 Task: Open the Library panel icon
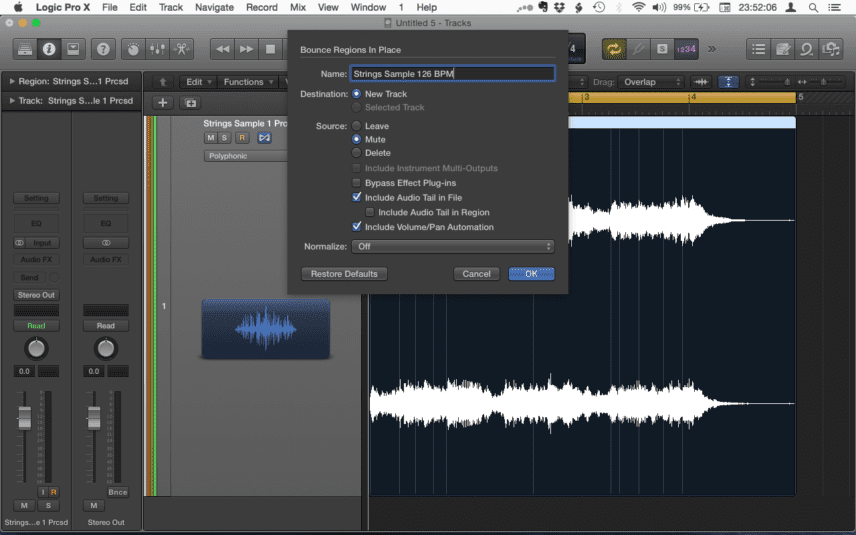coord(25,49)
